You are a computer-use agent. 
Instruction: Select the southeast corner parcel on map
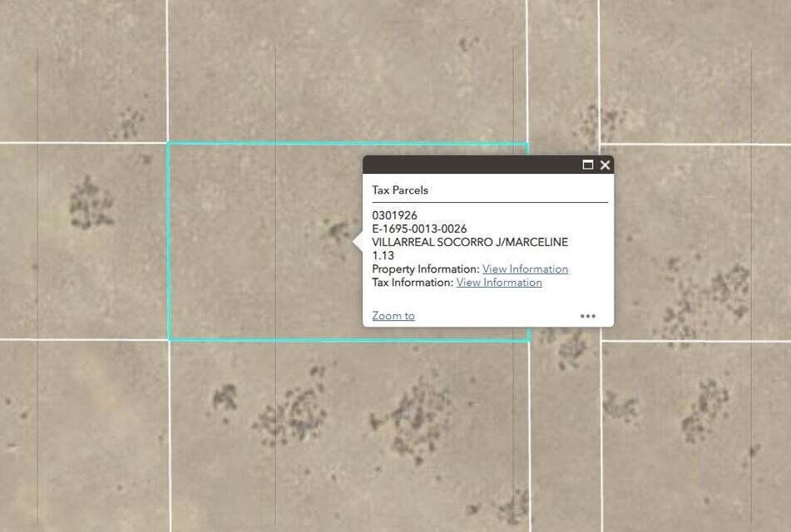[697, 437]
